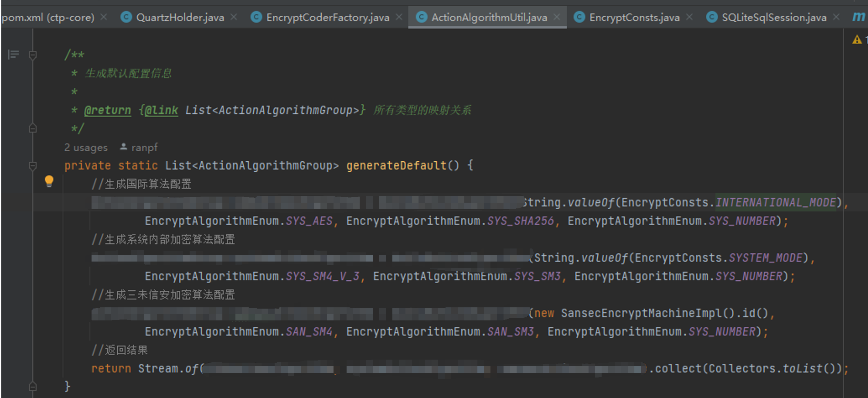
Task: Close the EncryptConsts.java tab
Action: 689,17
